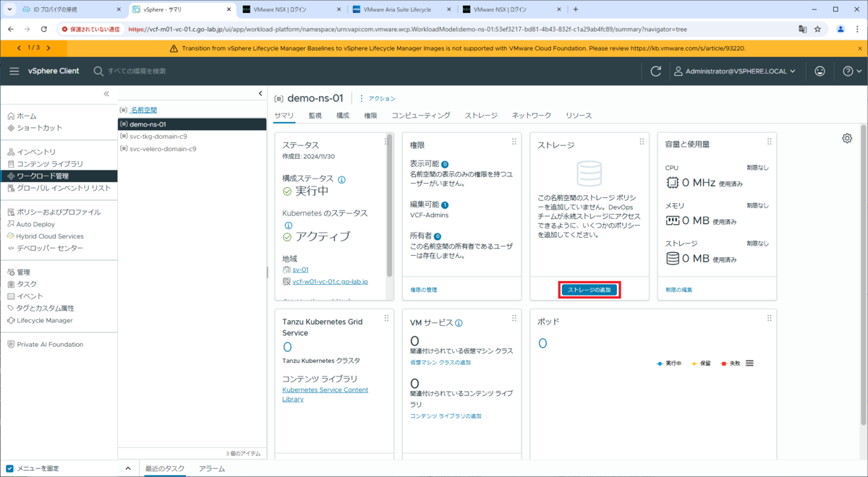Toggle the メニューを固定 checkbox
Screen dimensions: 868x477
click(10, 468)
